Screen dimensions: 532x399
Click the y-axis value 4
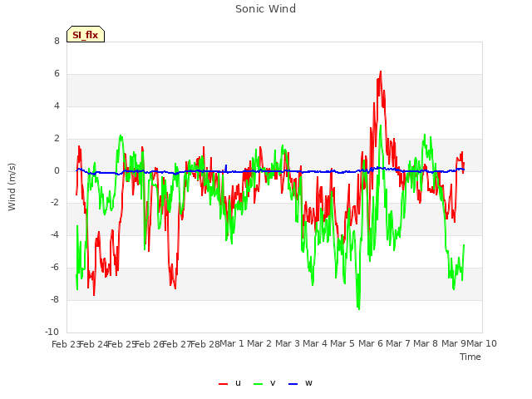pos(57,106)
